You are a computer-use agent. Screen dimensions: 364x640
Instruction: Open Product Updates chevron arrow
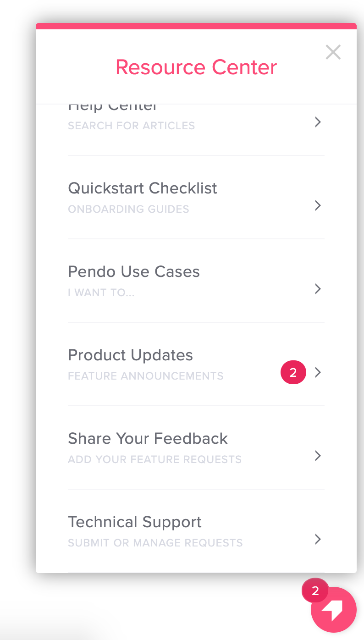click(318, 372)
